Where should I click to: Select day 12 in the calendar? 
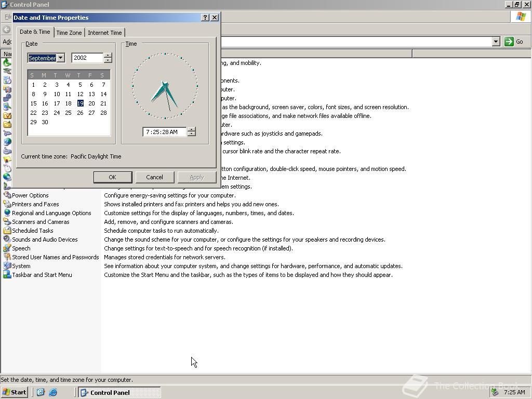tap(80, 94)
